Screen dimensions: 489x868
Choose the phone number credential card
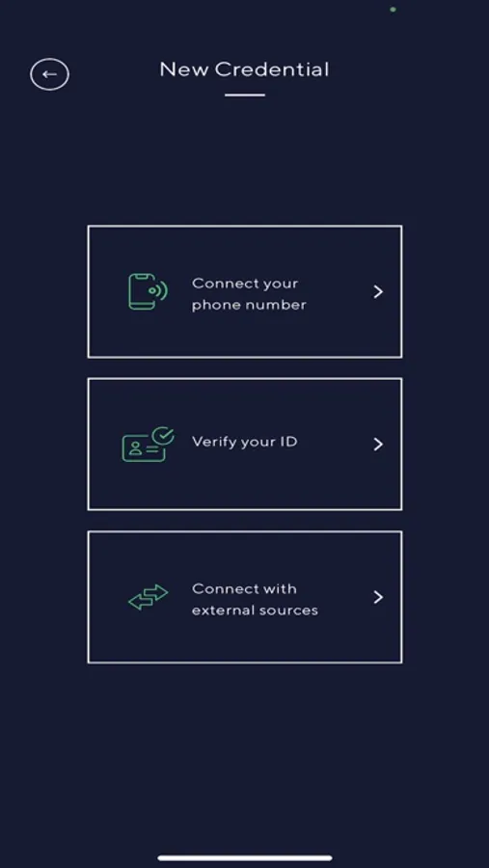[x=245, y=291]
